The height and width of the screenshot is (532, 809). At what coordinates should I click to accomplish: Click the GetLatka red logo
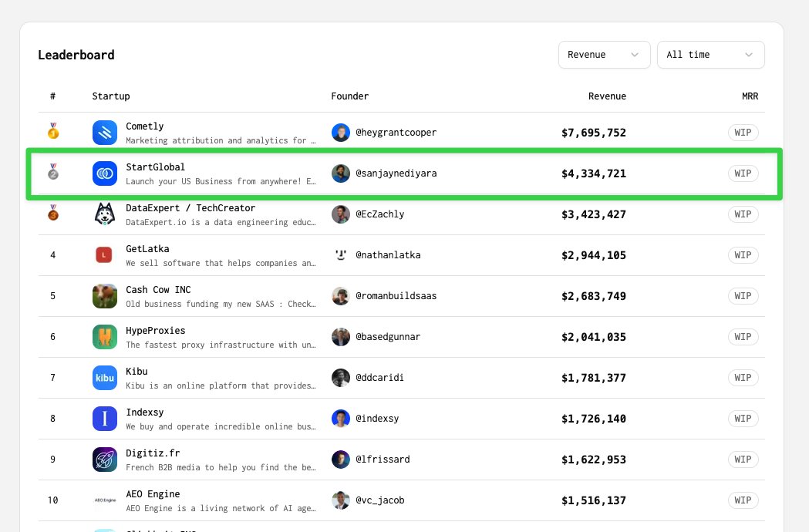[104, 255]
